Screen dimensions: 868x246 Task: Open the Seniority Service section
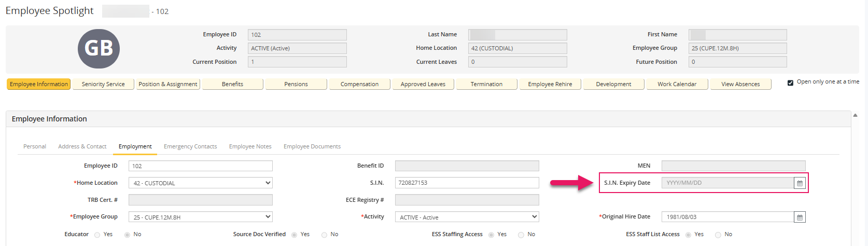click(x=103, y=84)
